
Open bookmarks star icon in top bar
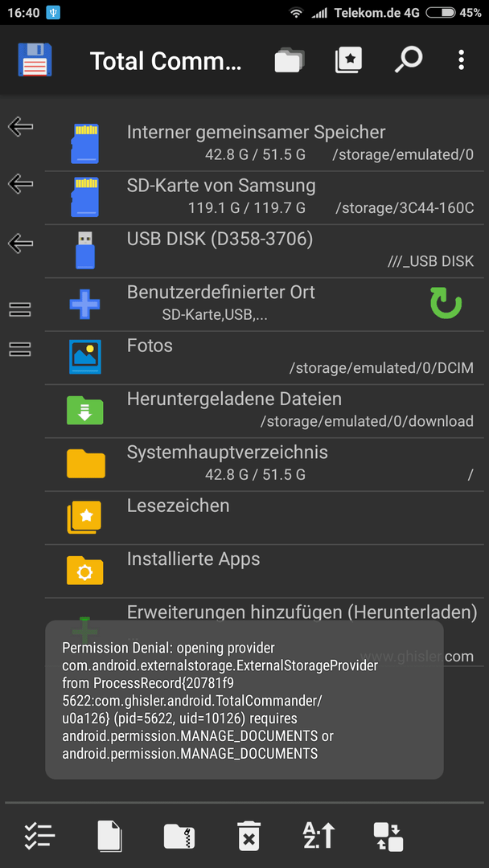point(348,59)
